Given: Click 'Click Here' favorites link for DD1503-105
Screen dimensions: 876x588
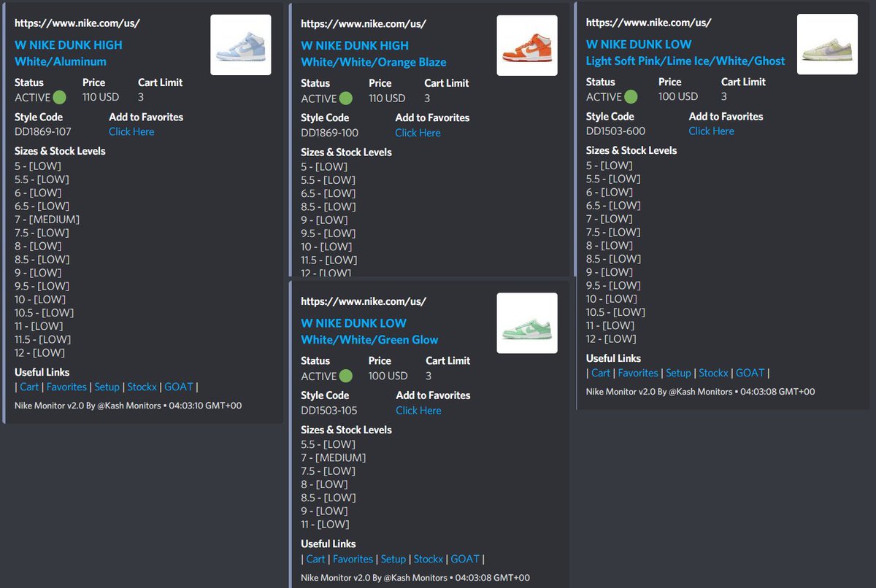Looking at the screenshot, I should pyautogui.click(x=418, y=410).
